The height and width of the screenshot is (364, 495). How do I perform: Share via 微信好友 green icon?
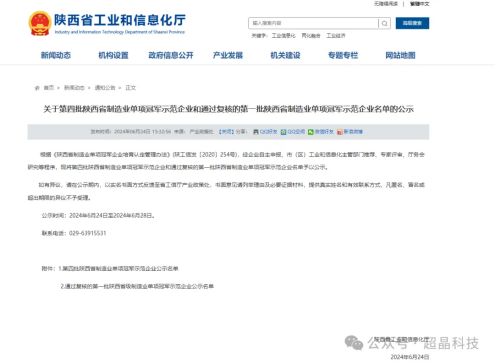point(311,132)
